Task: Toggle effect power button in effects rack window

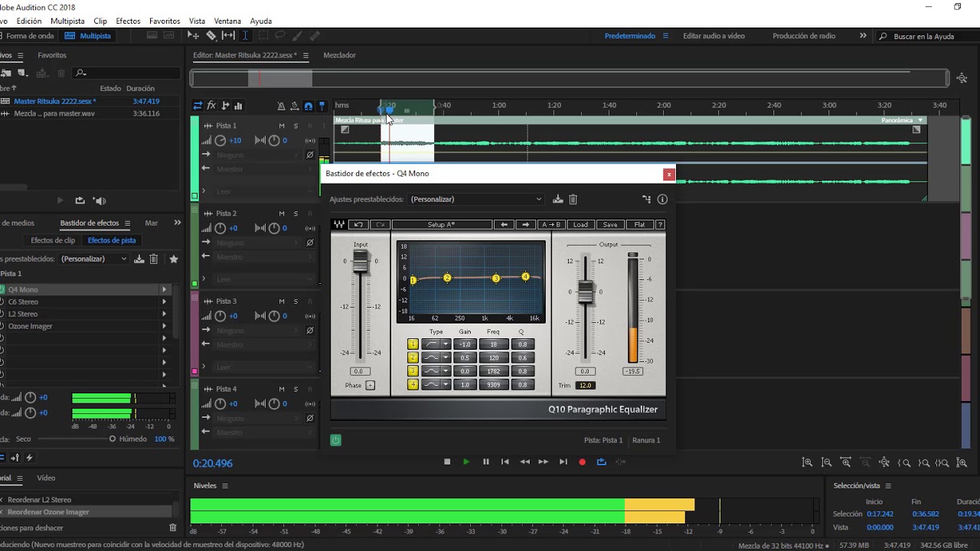Action: (x=335, y=440)
